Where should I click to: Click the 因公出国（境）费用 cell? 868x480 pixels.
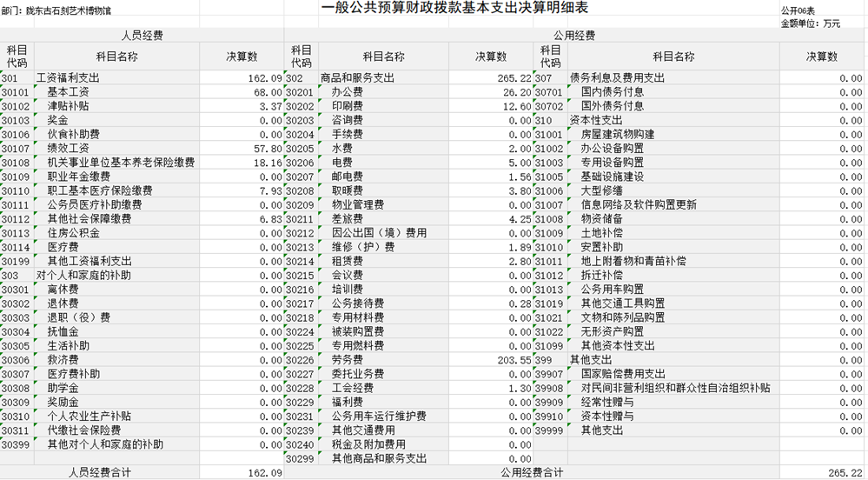pyautogui.click(x=384, y=233)
